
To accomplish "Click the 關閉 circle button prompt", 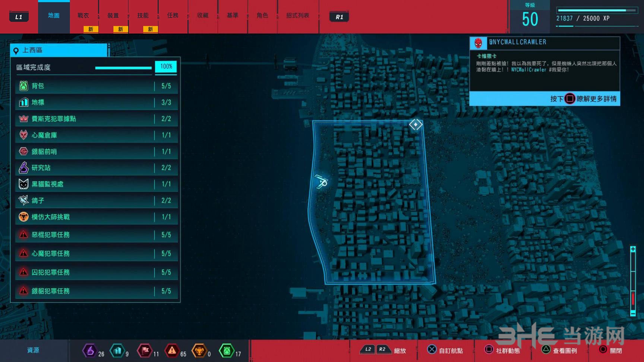I will pos(610,350).
